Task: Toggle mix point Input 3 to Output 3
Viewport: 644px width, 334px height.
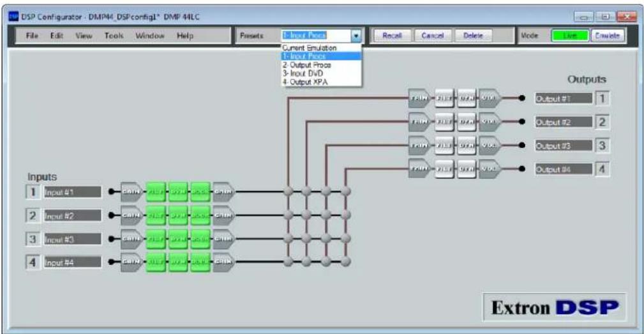Action: [326, 238]
